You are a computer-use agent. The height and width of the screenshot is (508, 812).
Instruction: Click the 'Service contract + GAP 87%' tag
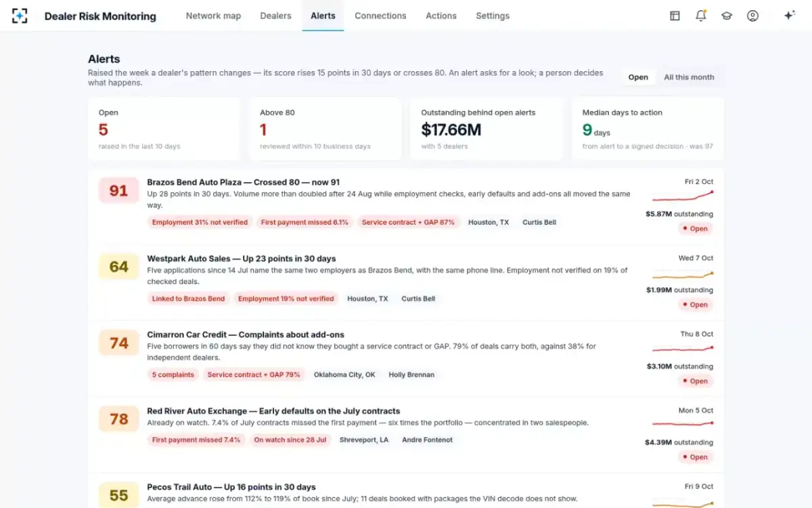(x=408, y=222)
